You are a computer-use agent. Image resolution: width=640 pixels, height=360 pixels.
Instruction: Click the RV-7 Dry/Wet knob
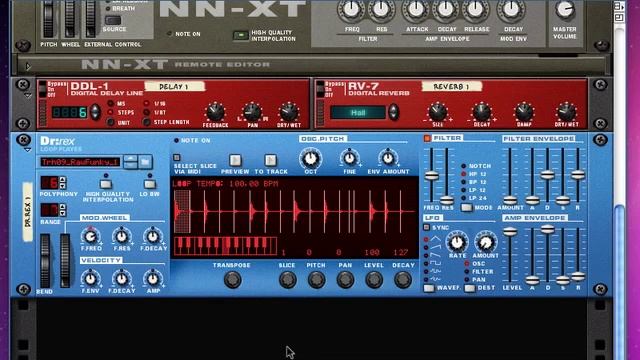566,112
